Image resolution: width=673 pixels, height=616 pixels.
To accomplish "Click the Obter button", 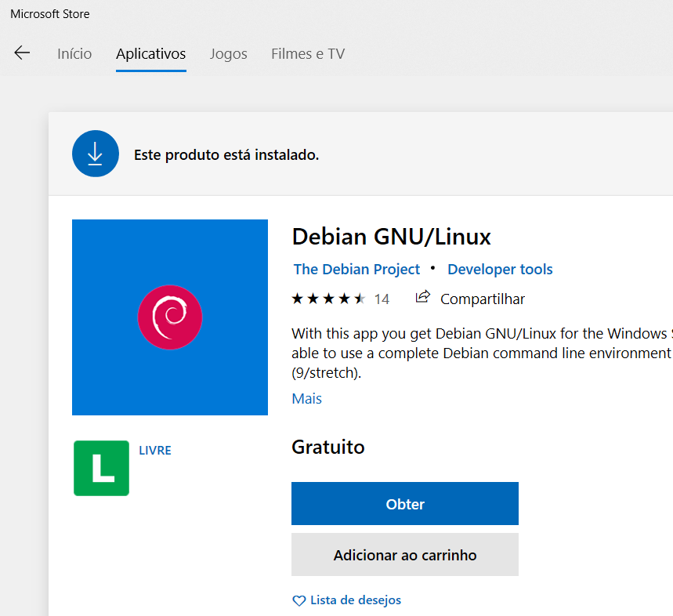I will tap(405, 503).
